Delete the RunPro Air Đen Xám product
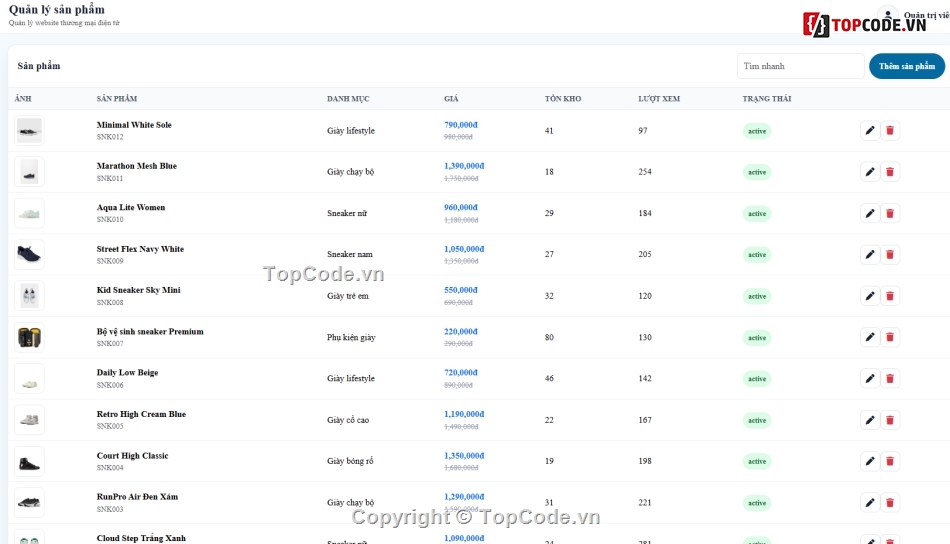The image size is (950, 544). pyautogui.click(x=890, y=503)
